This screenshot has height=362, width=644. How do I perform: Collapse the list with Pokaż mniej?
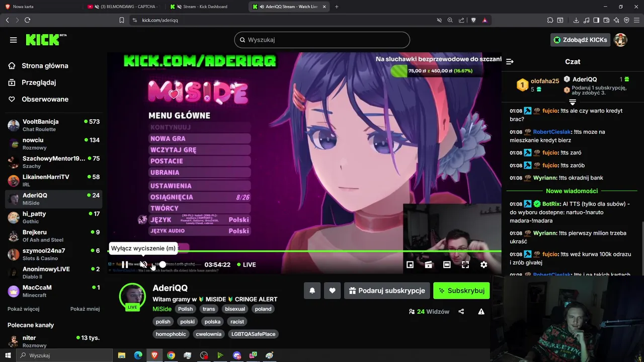(85, 309)
